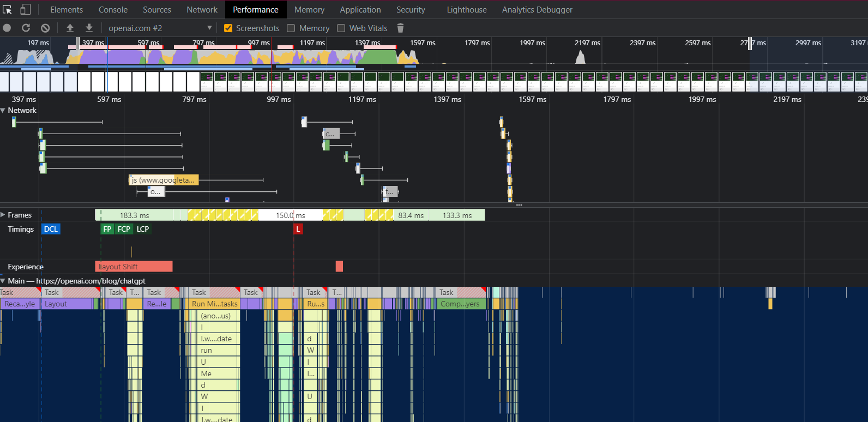Click the reload and record profile icon
Screen dimensions: 868x422
coord(26,28)
